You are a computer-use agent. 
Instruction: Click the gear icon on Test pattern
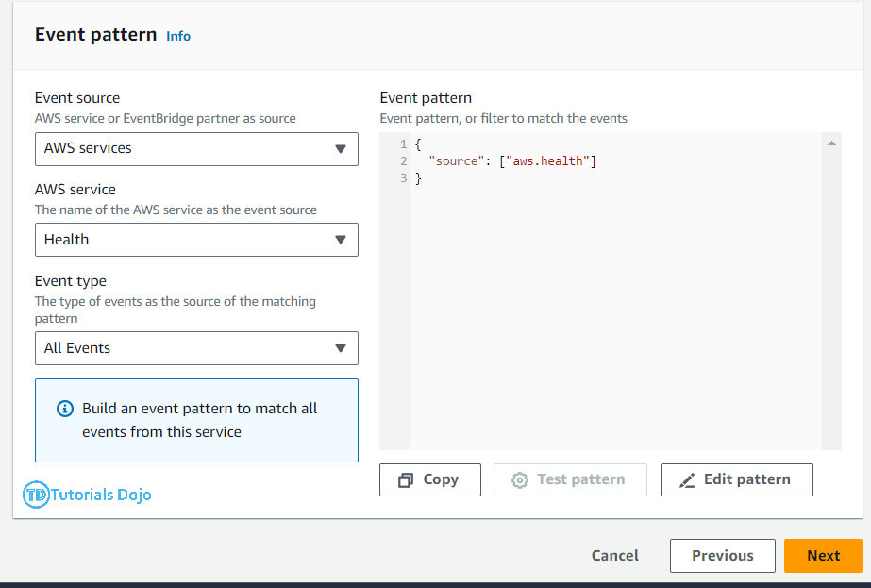(x=520, y=480)
